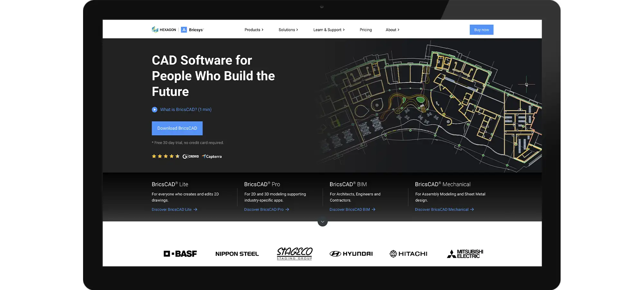Viewport: 644px width, 290px height.
Task: Click the Buy now button
Action: (481, 30)
